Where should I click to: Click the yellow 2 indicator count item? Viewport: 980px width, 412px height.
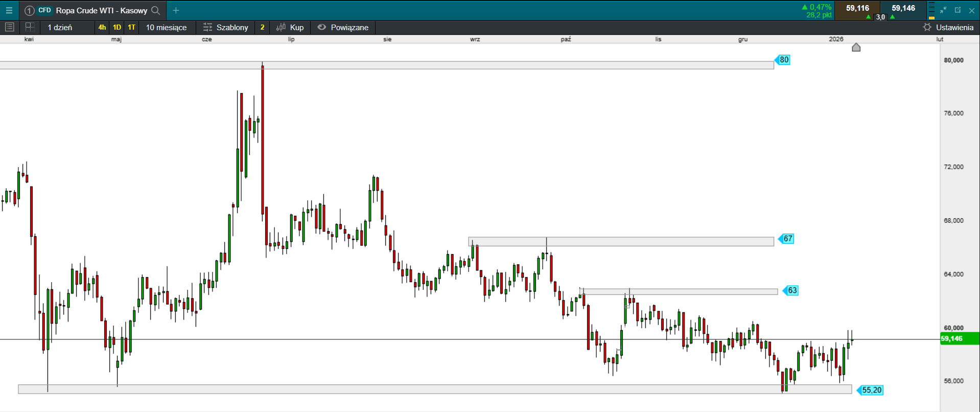pyautogui.click(x=262, y=27)
